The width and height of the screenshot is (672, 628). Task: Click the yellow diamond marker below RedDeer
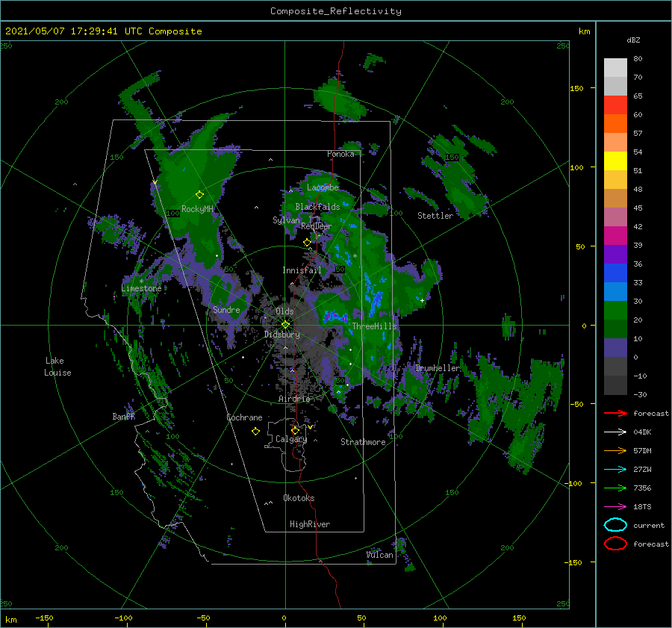307,243
